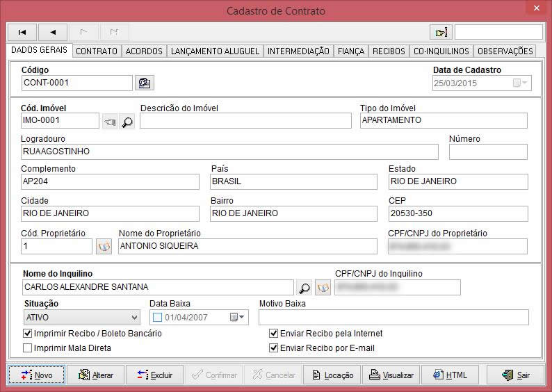Click the Descrição do Imóvel field

point(245,121)
